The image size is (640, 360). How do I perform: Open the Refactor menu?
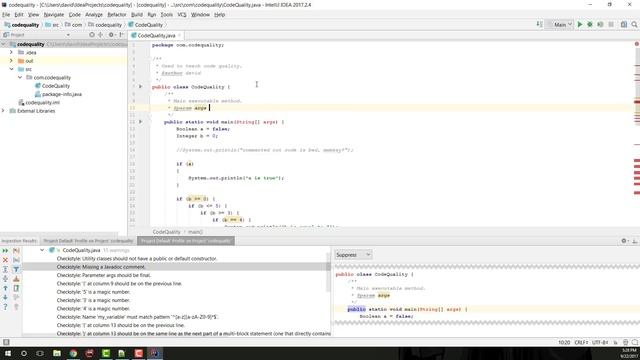[117, 14]
